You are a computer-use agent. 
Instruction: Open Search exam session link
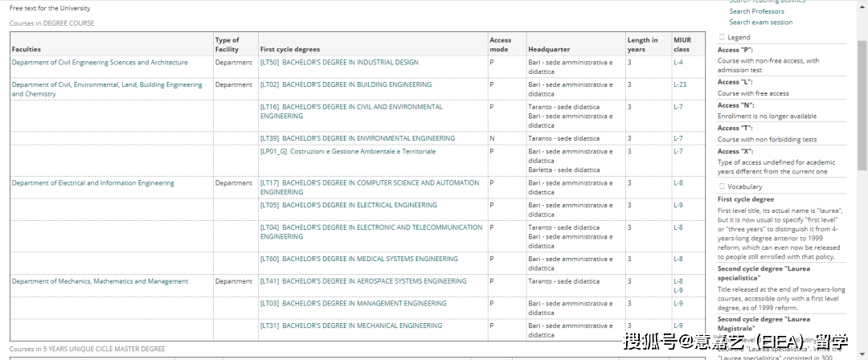click(760, 22)
